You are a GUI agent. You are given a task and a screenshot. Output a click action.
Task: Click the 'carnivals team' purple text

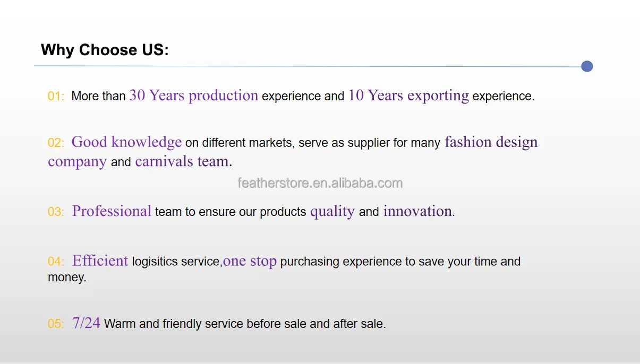(182, 161)
